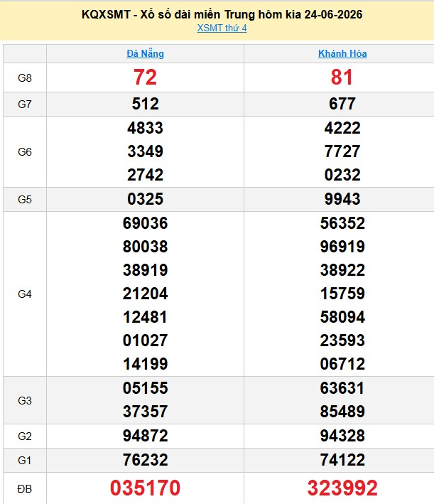
Task: Click G4 number 56352
Action: coord(342,223)
